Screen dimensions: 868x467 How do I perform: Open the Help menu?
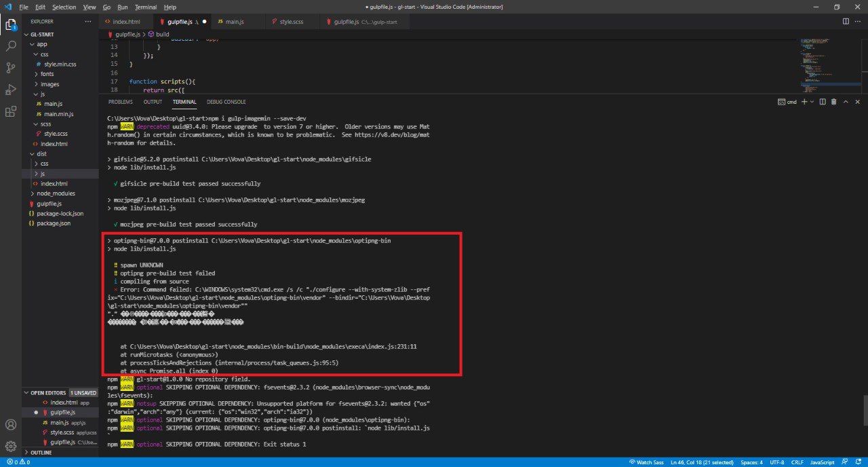pos(170,7)
